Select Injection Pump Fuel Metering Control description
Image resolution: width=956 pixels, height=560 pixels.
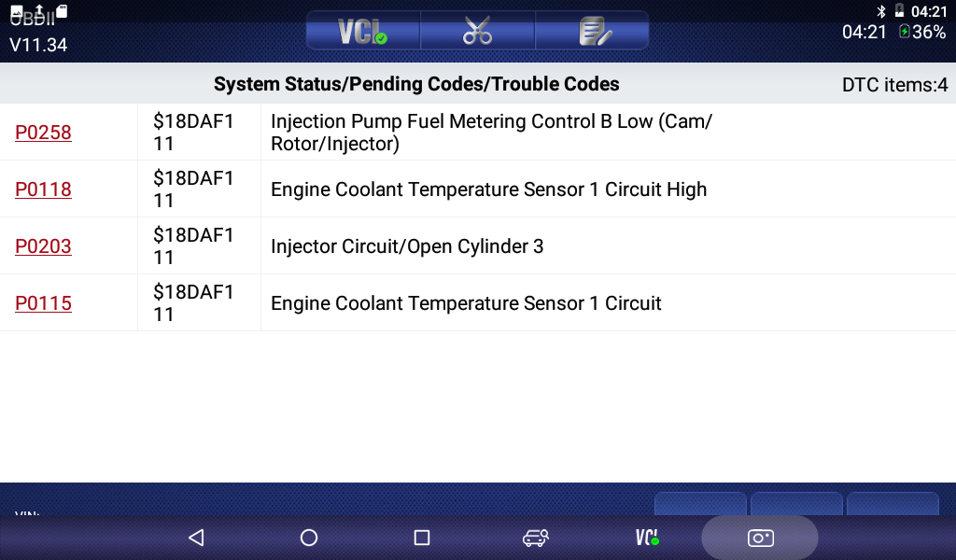click(x=491, y=133)
